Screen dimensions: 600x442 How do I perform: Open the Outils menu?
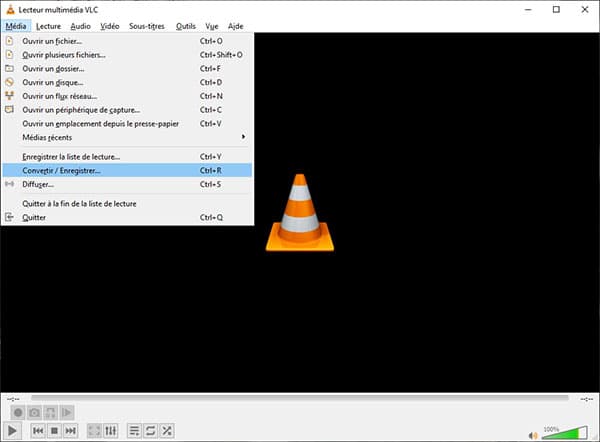pos(186,26)
